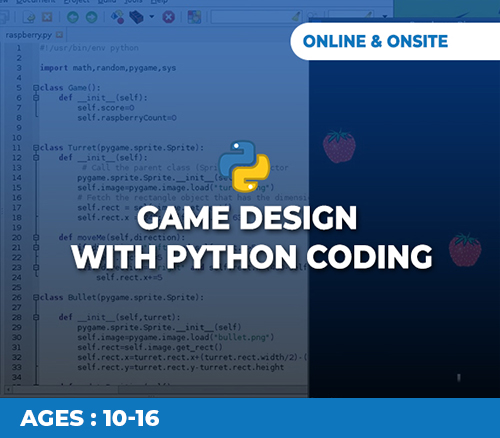Click the GAME DESIGN heading text
This screenshot has width=500, height=438.
click(x=247, y=218)
